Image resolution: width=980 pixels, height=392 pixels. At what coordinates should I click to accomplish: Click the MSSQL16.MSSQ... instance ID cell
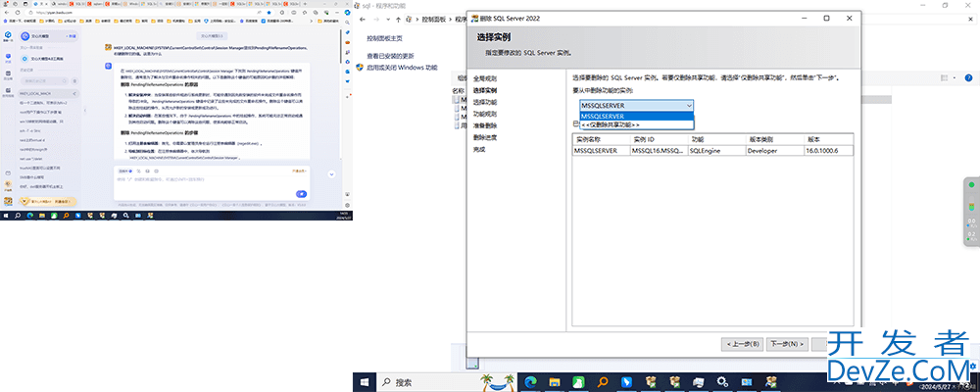click(659, 151)
